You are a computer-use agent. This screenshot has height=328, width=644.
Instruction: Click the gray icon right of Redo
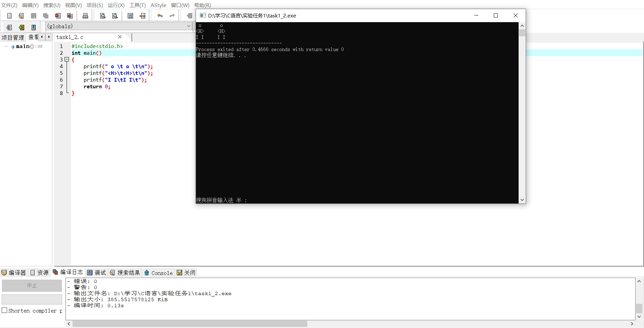(190, 15)
